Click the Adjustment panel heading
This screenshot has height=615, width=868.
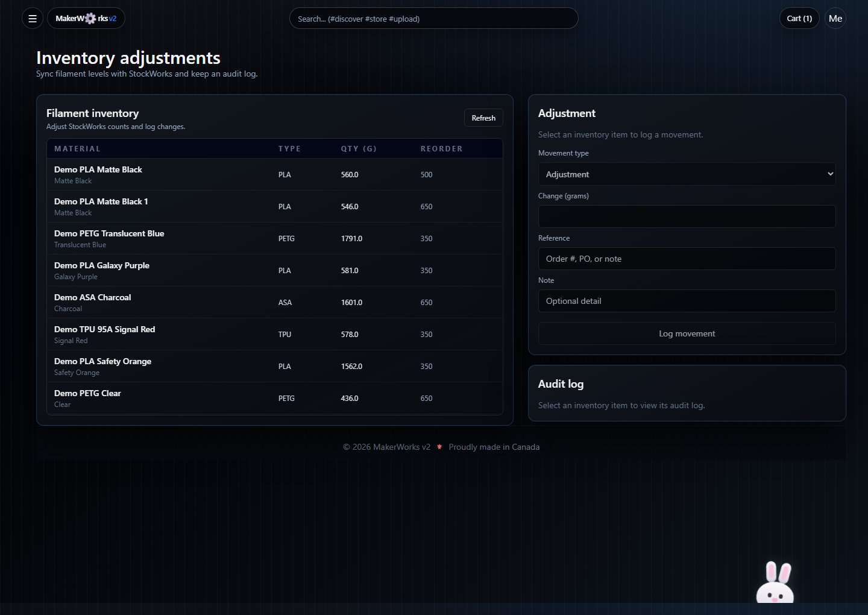567,113
